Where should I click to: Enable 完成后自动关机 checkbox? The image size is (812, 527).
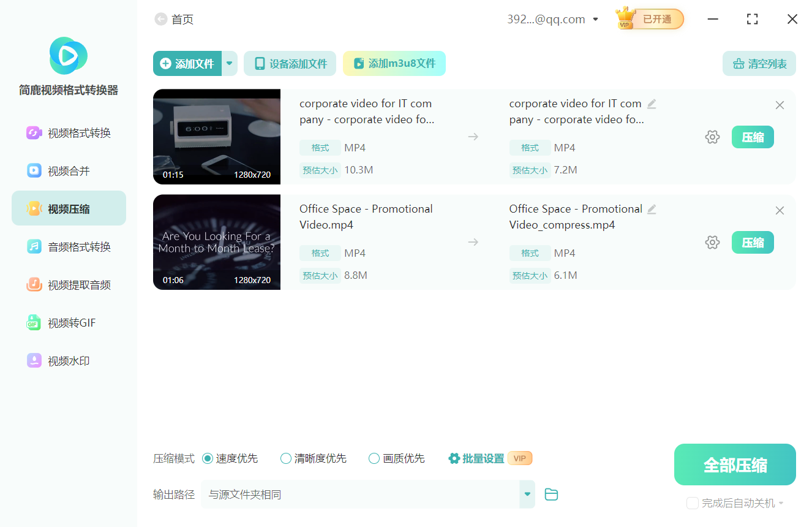693,503
